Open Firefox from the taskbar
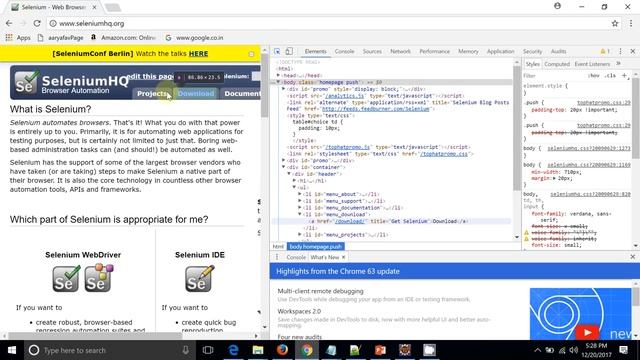 (x=282, y=350)
